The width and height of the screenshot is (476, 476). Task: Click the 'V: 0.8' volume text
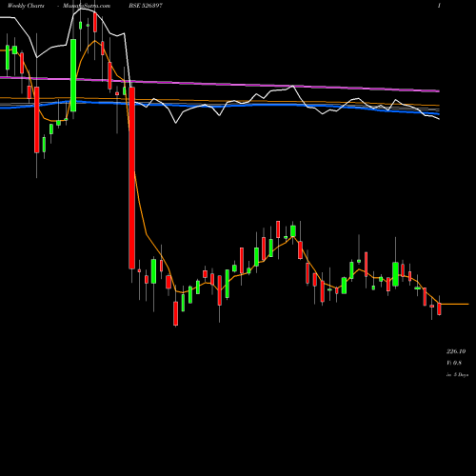tap(454, 363)
